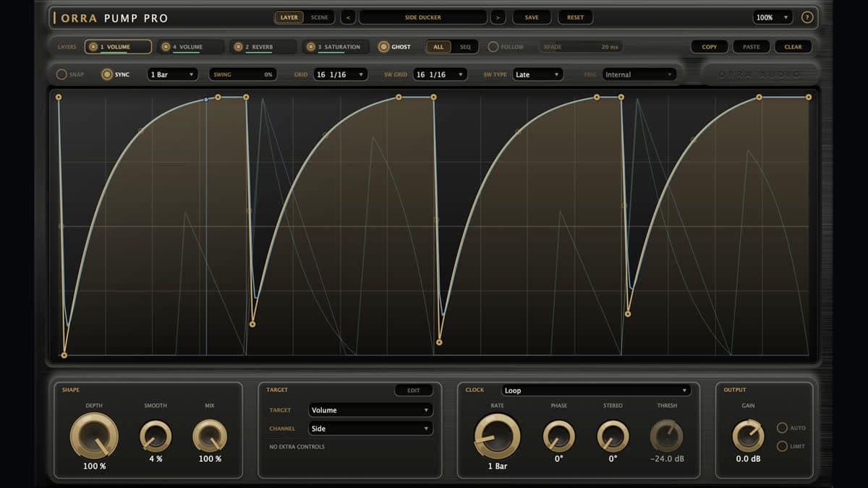The width and height of the screenshot is (868, 488).
Task: Click the Save preset button
Action: click(x=532, y=17)
